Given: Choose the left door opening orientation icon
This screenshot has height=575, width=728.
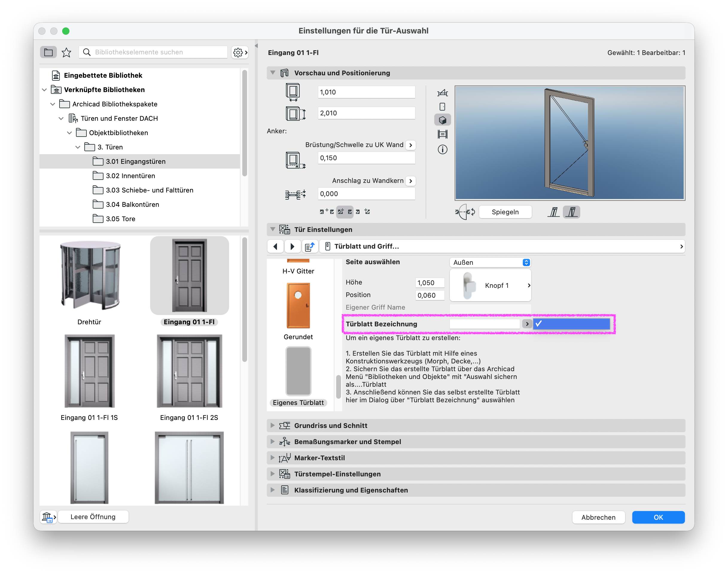Looking at the screenshot, I should pyautogui.click(x=554, y=212).
